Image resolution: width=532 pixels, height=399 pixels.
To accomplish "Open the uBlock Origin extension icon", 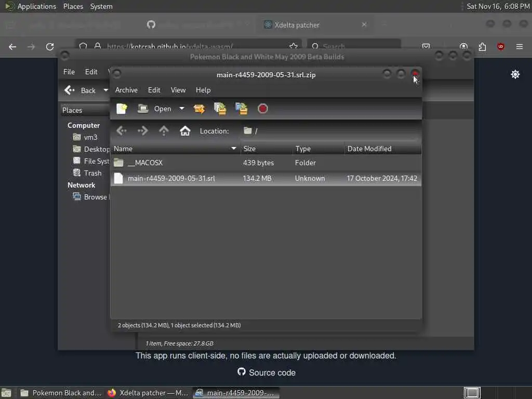I will coord(501,46).
